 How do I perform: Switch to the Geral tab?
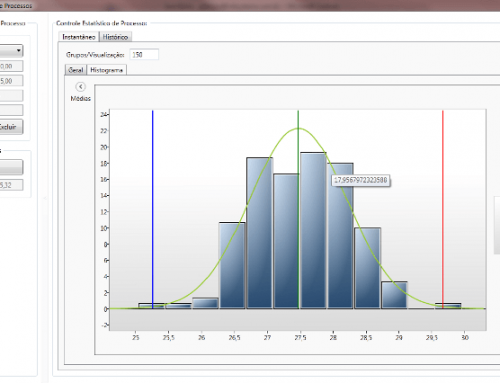point(76,70)
